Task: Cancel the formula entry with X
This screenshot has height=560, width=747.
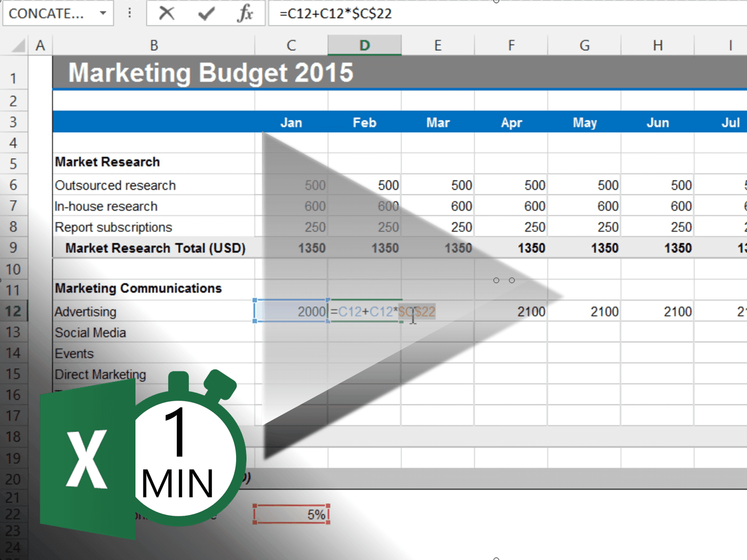Action: pos(166,13)
